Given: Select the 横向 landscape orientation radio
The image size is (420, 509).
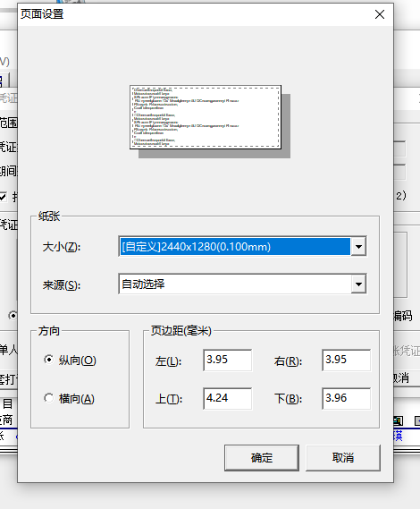Looking at the screenshot, I should [48, 398].
